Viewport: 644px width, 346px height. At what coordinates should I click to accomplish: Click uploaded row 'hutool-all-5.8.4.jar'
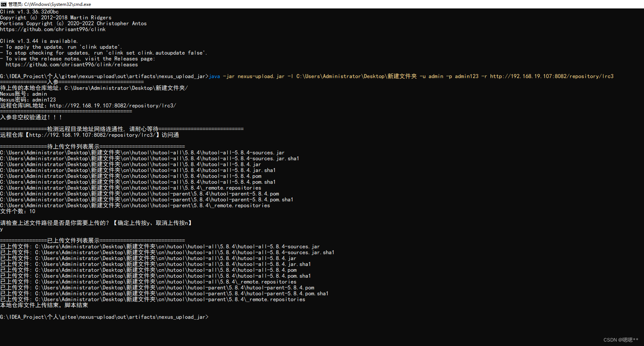[148, 258]
